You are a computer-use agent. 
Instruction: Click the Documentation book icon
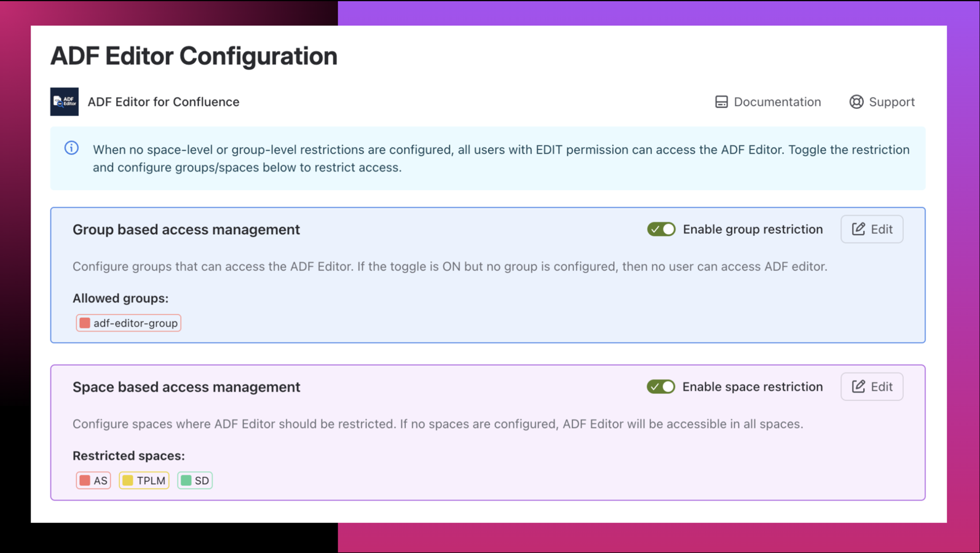(x=721, y=102)
